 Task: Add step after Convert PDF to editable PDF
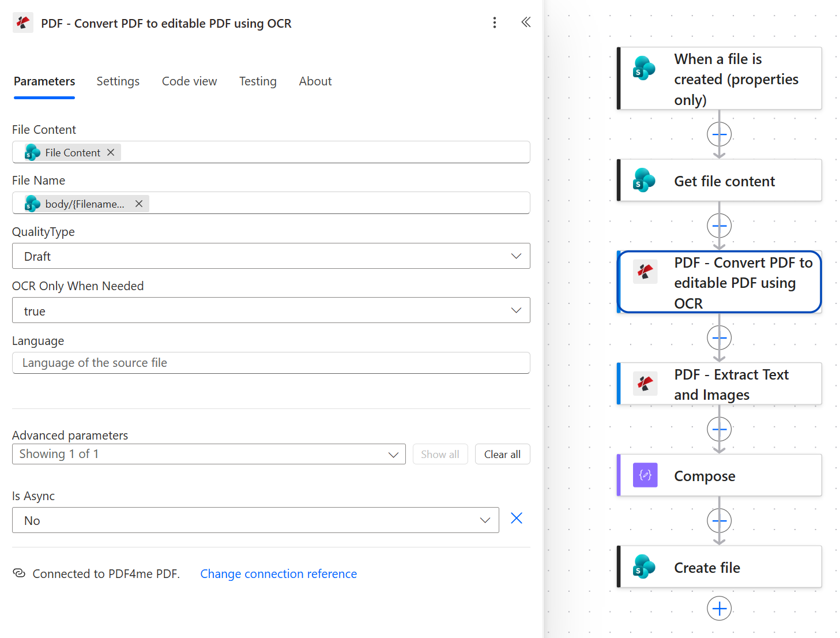pyautogui.click(x=719, y=337)
